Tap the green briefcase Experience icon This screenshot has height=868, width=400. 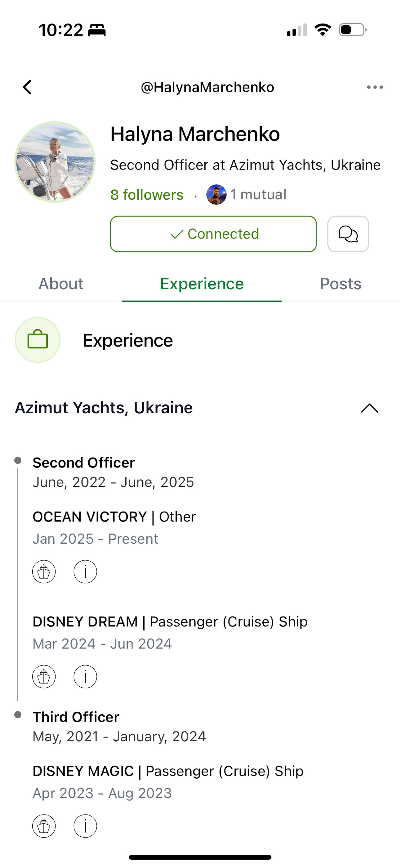pos(38,340)
